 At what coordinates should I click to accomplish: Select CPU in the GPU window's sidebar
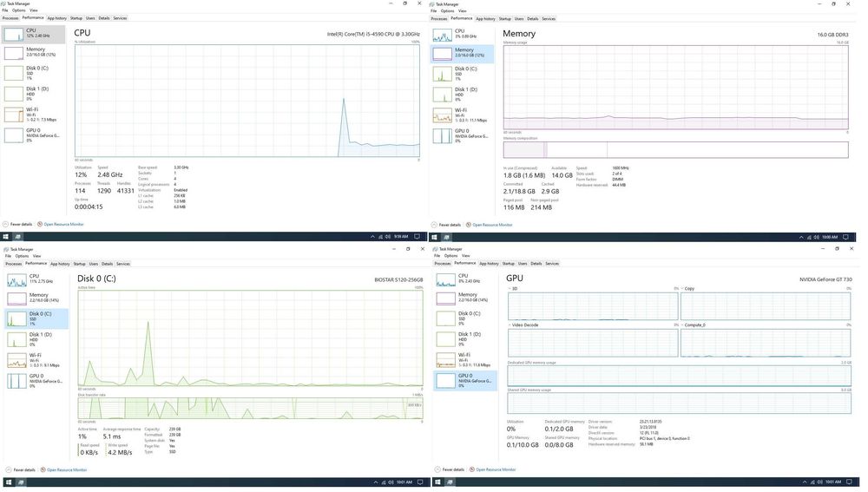465,279
